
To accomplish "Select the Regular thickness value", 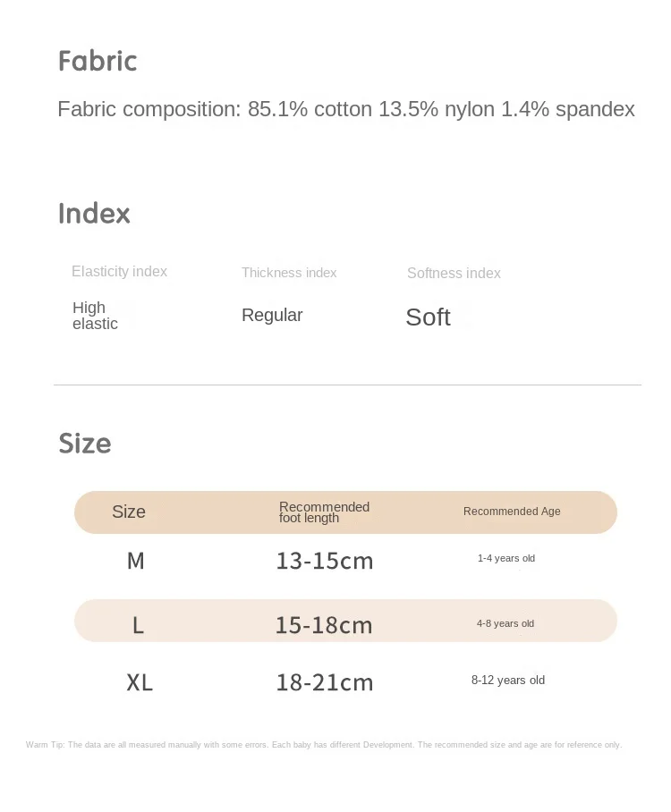I will (272, 315).
